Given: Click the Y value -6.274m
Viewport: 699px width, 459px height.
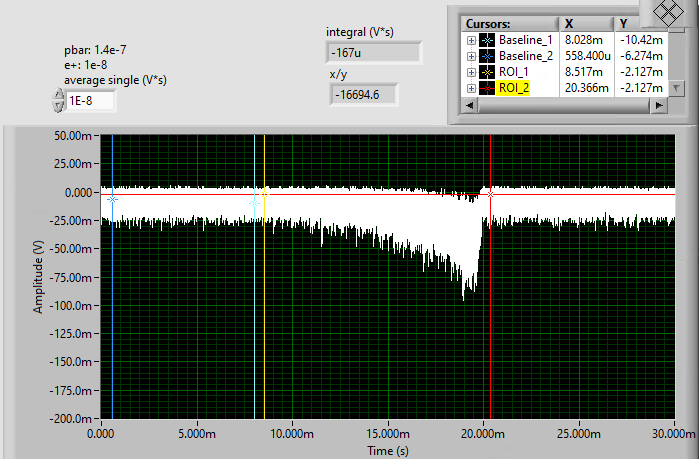Looking at the screenshot, I should tap(641, 56).
